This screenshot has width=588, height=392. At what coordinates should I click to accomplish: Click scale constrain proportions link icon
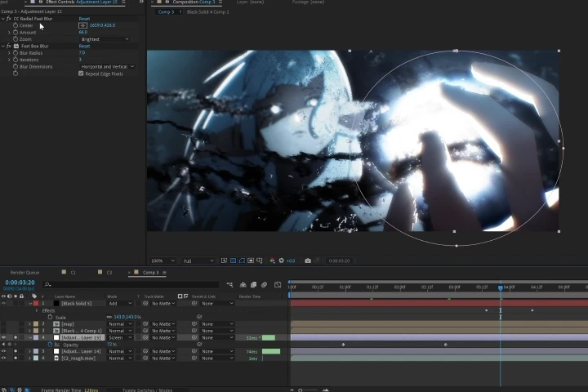pyautogui.click(x=109, y=317)
